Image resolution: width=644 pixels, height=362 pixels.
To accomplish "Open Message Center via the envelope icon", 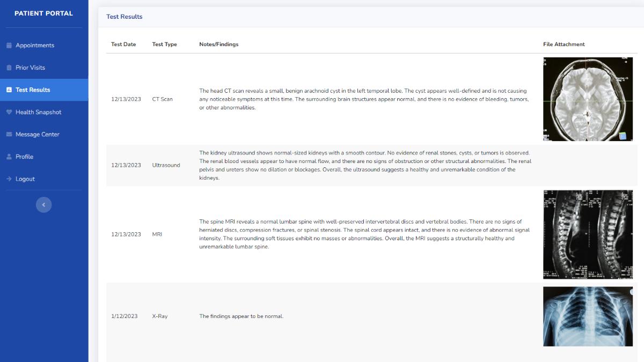I will [x=8, y=134].
